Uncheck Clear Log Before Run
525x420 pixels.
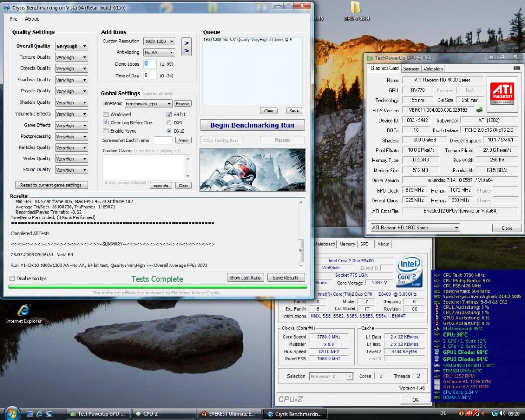[105, 122]
